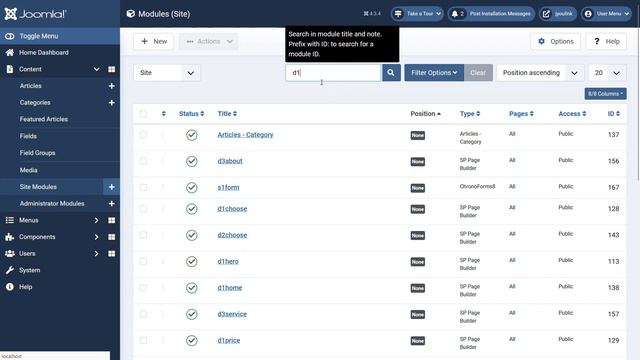
Task: Sort by ID column
Action: [x=613, y=113]
